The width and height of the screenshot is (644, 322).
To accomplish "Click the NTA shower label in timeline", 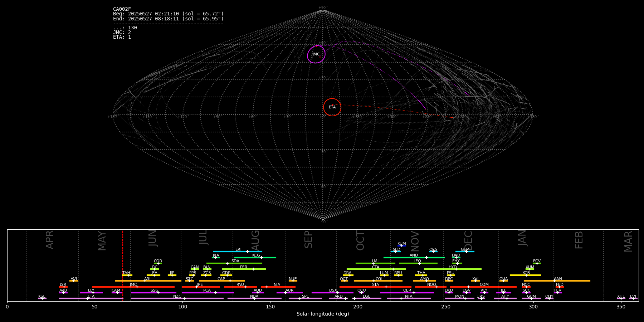I will [x=409, y=297].
